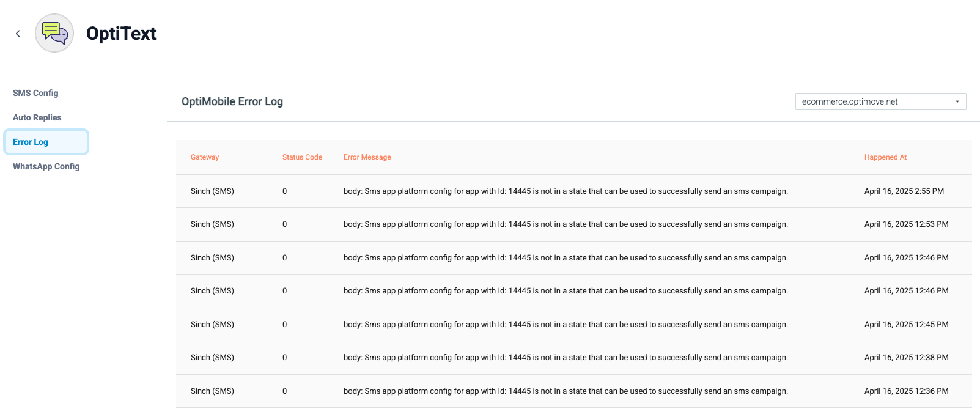
Task: Go back using the left chevron arrow
Action: pyautogui.click(x=18, y=34)
